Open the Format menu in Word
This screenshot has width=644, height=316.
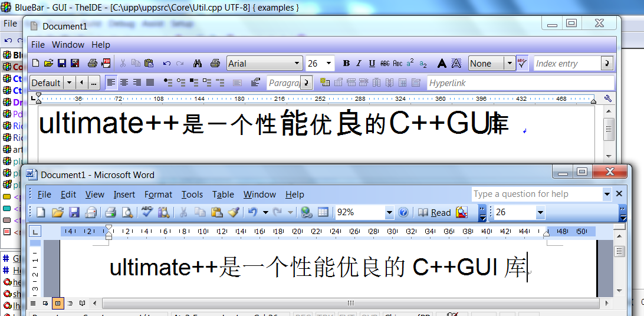(x=158, y=195)
